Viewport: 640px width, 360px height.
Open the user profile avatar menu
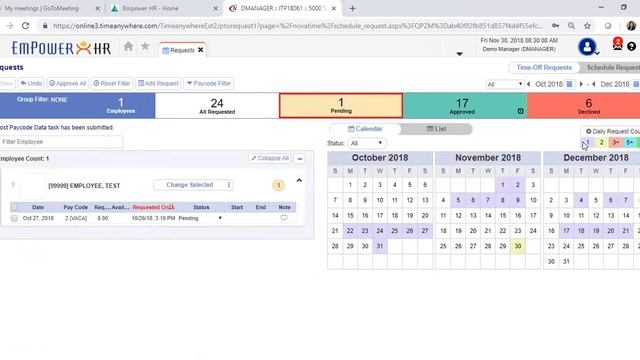pyautogui.click(x=587, y=47)
